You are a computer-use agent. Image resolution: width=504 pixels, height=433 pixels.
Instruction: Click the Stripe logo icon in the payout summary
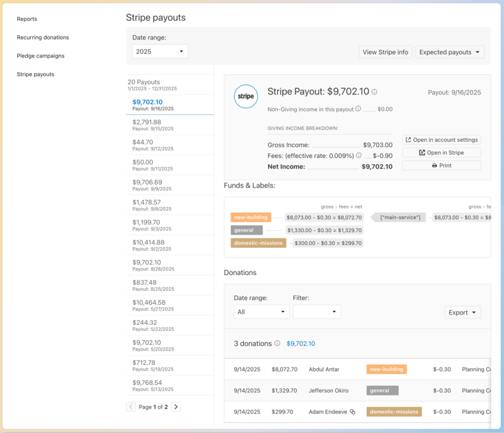coord(245,96)
